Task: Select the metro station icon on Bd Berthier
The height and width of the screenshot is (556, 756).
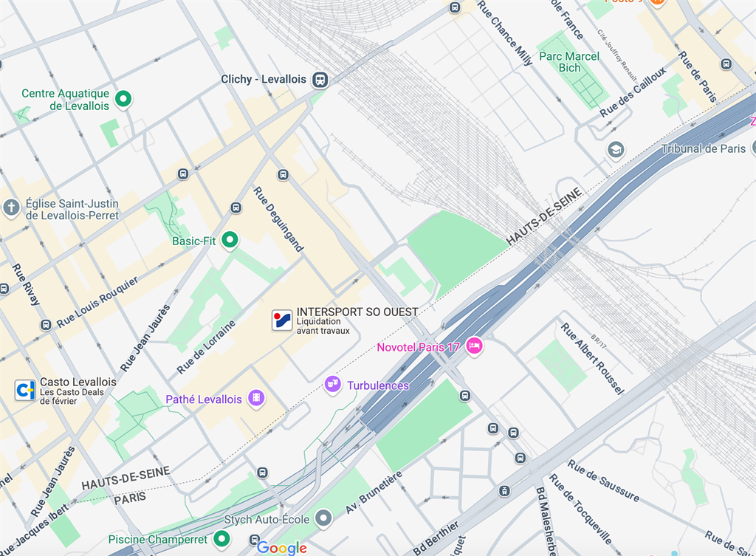Action: click(504, 491)
